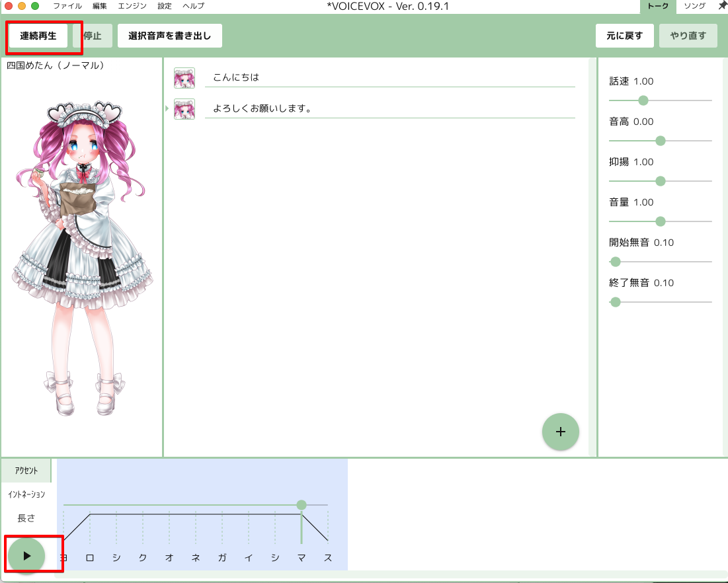Click the 開始無音 slider handle

click(616, 262)
